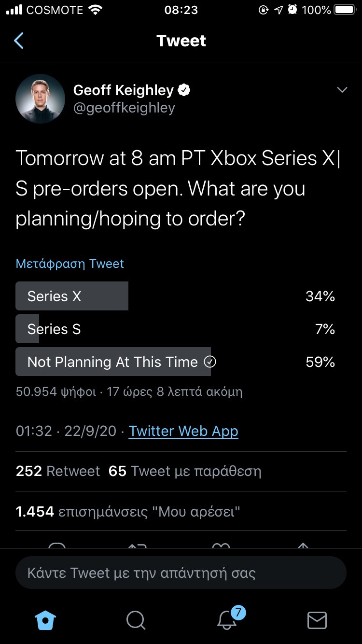Screen dimensions: 362x644
Task: View the 252 Retweet list
Action: click(58, 471)
